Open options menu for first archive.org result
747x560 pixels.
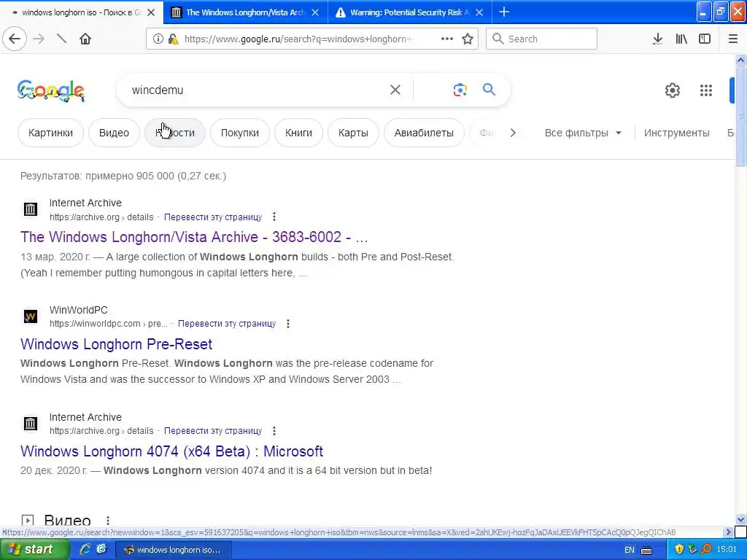click(x=274, y=217)
